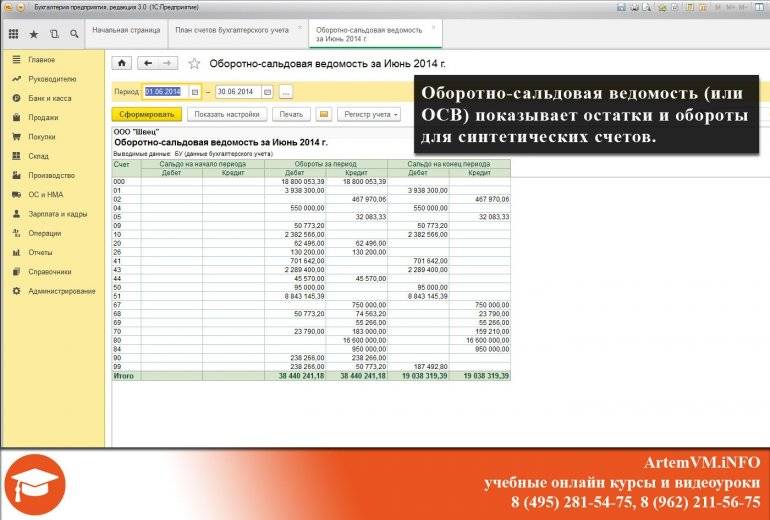Screen dimensions: 770x520
Task: Click the save floppy disk icon in title bar
Action: pos(622,7)
